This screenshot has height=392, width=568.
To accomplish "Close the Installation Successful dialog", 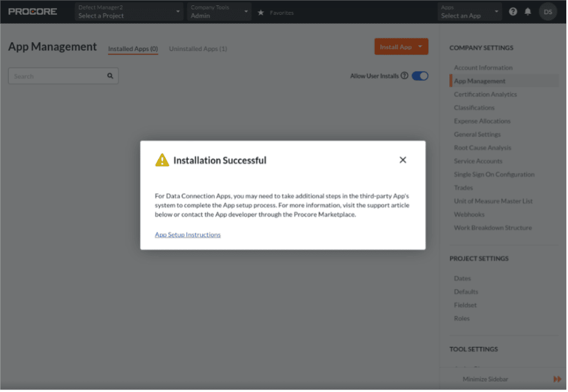I will 403,160.
